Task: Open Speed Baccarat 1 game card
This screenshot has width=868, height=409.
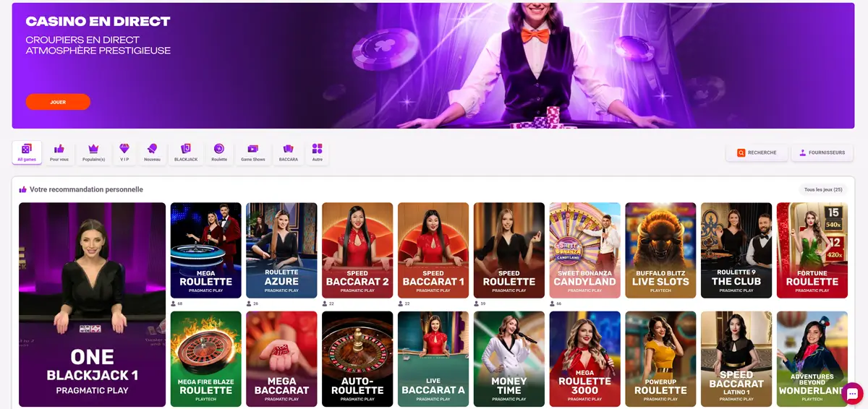Action: tap(433, 250)
